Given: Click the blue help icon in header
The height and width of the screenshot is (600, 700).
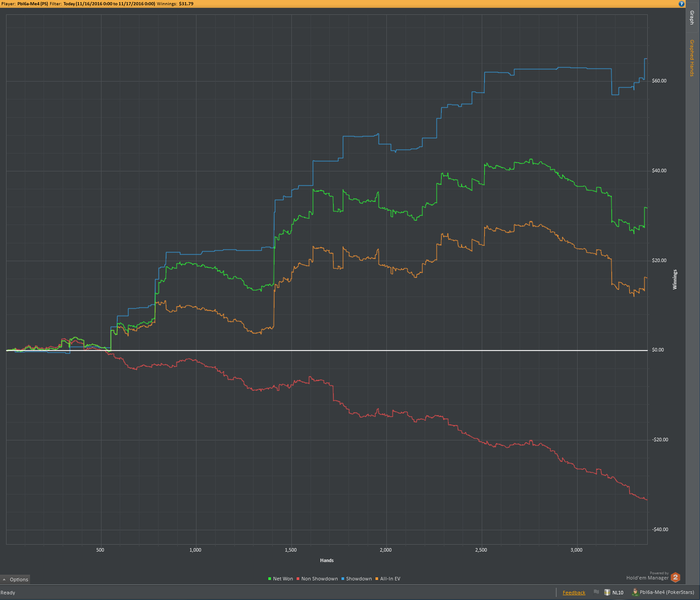Looking at the screenshot, I should (681, 4).
